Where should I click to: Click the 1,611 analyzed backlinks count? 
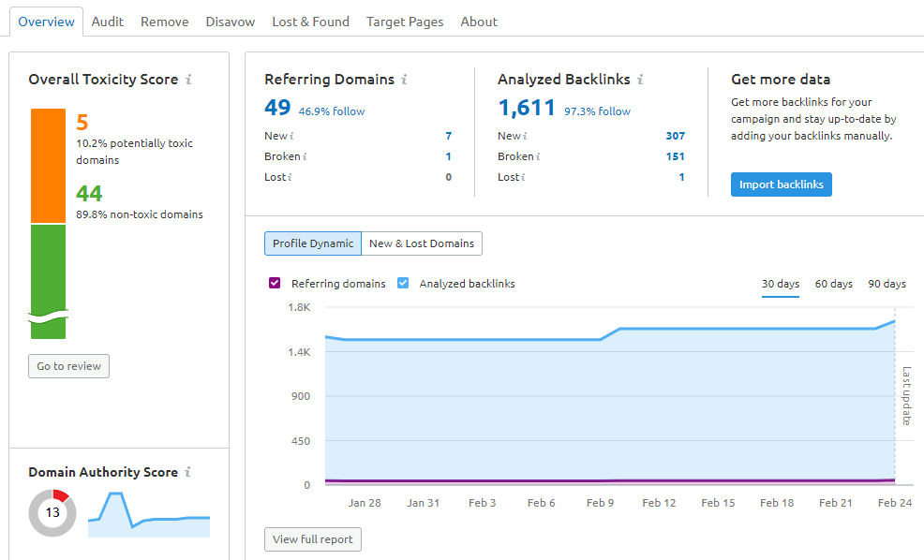[527, 108]
